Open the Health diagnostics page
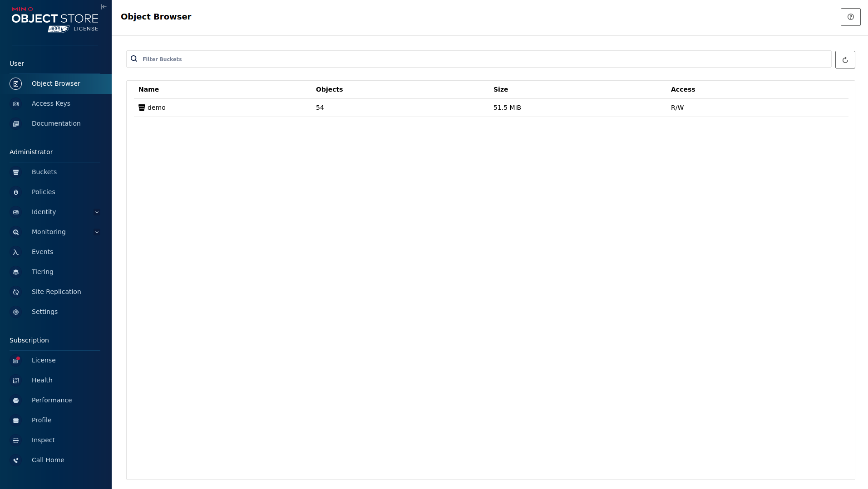Viewport: 868px width, 489px height. 42,380
